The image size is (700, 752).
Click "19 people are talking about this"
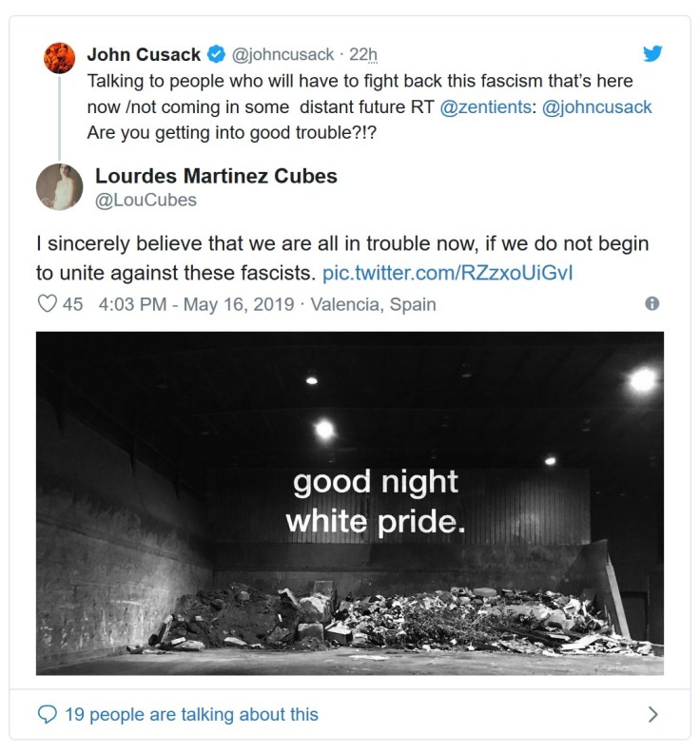coord(191,714)
